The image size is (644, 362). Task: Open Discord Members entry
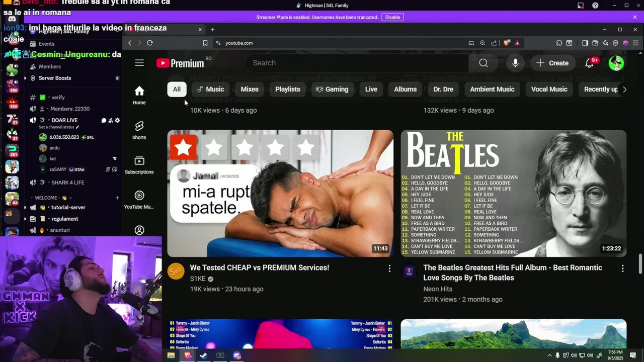(x=50, y=67)
